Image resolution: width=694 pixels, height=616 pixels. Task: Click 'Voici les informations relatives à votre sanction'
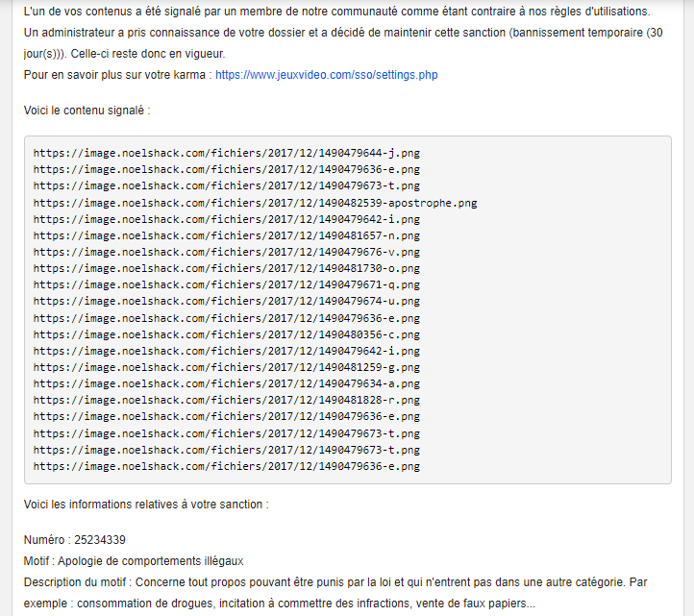[146, 505]
